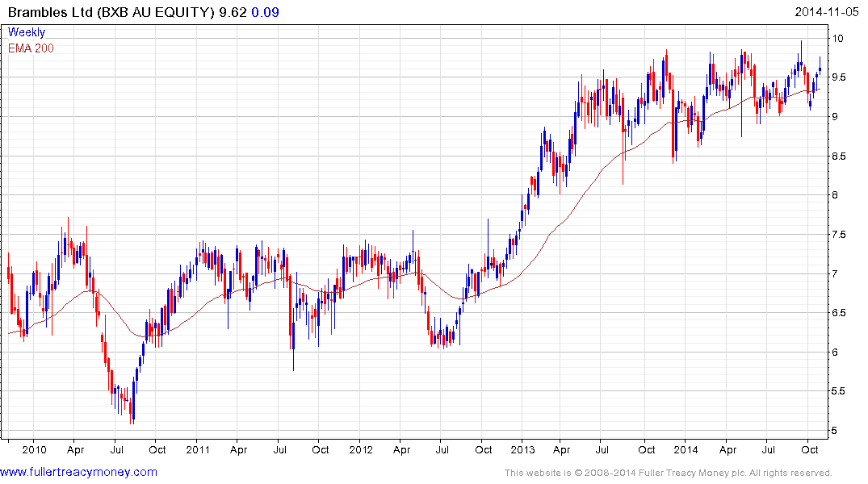Select the chart date 2014-11-05
Viewport: 868px width, 484px height.
(827, 12)
